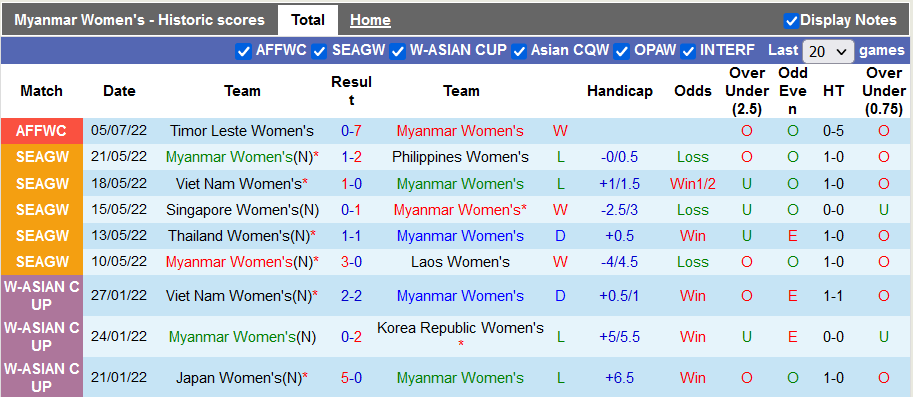Toggle the Asian CQW checkbox

519,51
